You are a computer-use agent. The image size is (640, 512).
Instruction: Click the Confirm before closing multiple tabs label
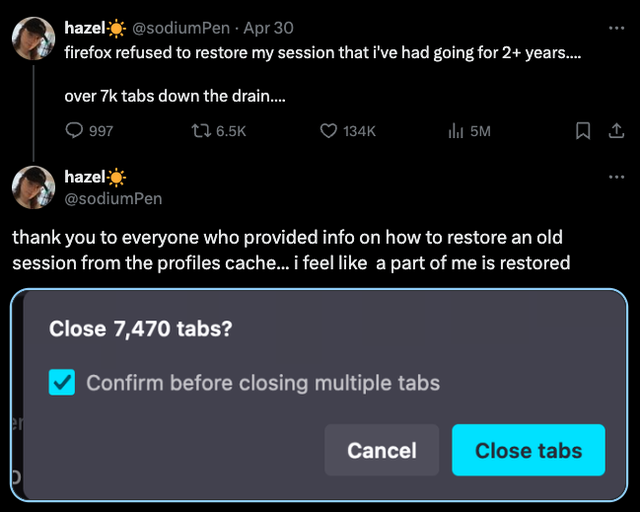263,383
